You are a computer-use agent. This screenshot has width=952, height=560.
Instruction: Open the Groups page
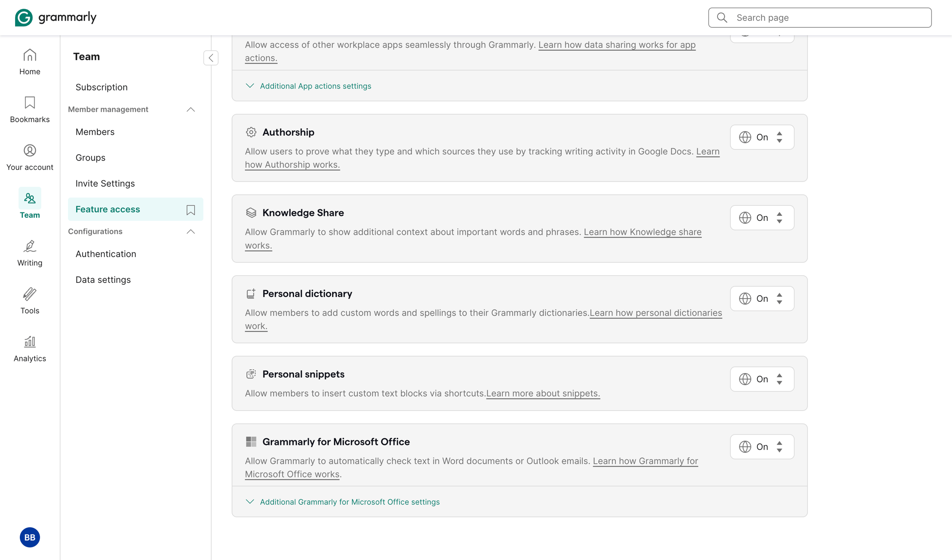click(90, 157)
